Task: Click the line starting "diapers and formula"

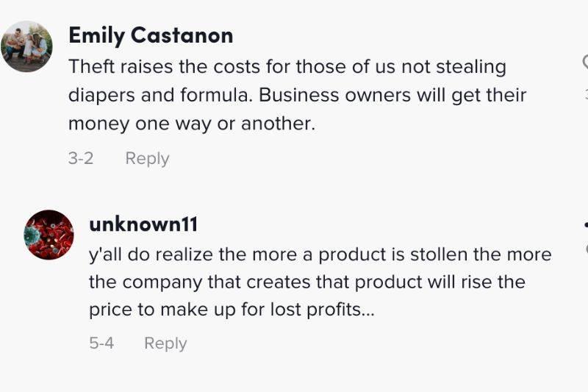Action: coord(297,96)
